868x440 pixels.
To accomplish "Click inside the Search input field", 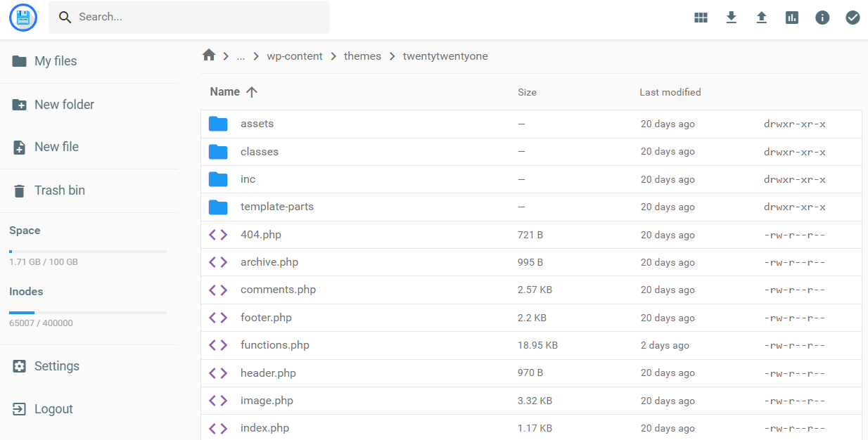I will click(x=189, y=17).
